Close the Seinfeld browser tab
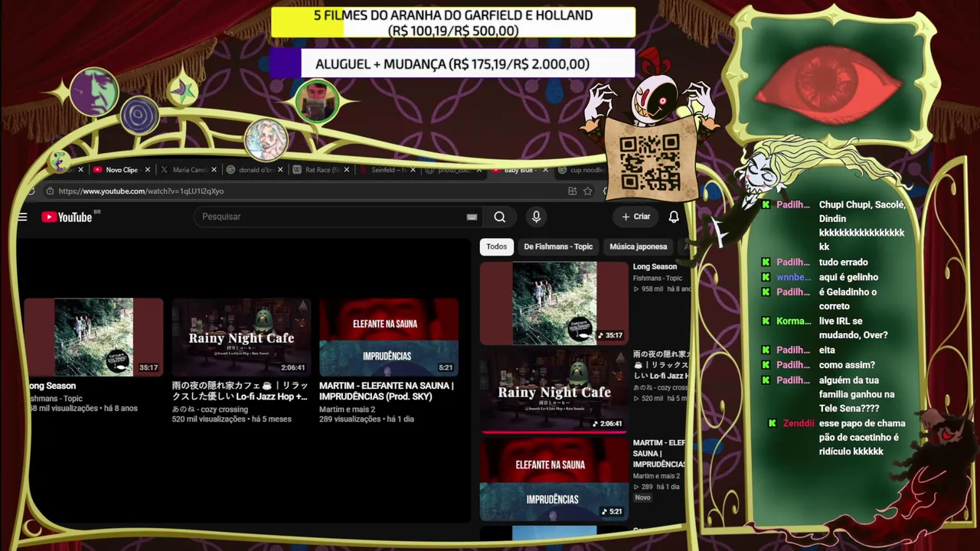This screenshot has width=980, height=551. [x=413, y=170]
